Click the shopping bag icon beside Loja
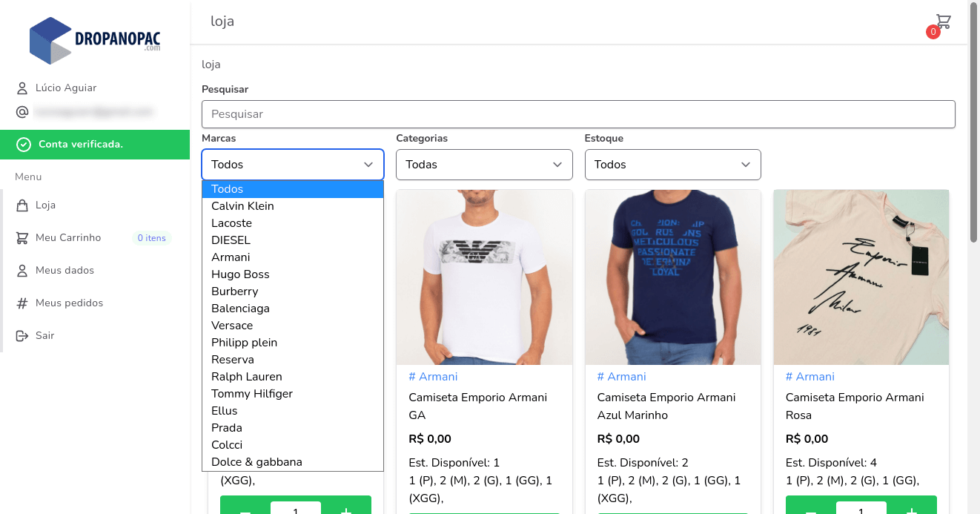Image resolution: width=980 pixels, height=514 pixels. 22,205
